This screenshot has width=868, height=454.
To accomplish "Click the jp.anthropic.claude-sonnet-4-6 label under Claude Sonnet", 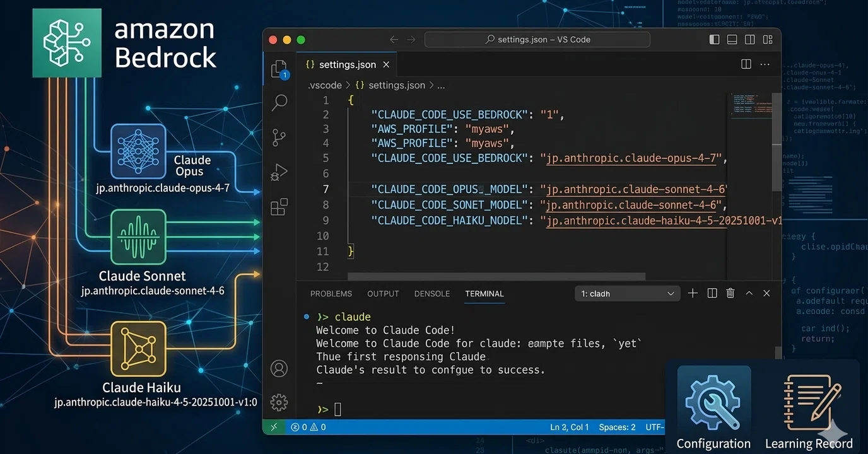I will (153, 291).
